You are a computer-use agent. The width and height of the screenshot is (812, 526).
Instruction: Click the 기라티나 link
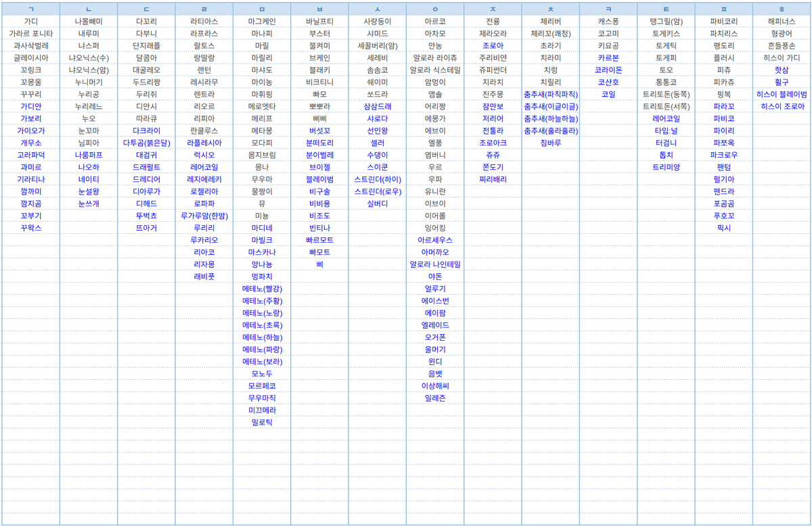pos(31,179)
